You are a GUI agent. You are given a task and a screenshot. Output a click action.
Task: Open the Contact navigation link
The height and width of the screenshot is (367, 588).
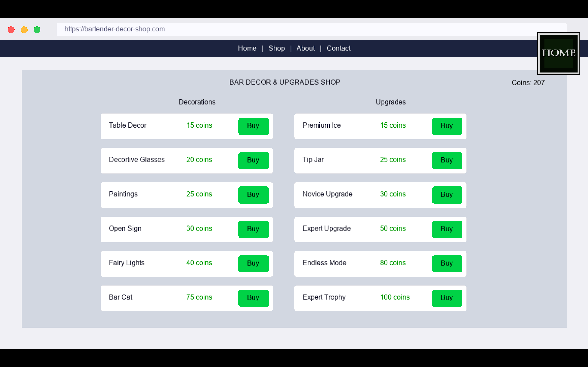[x=338, y=48]
